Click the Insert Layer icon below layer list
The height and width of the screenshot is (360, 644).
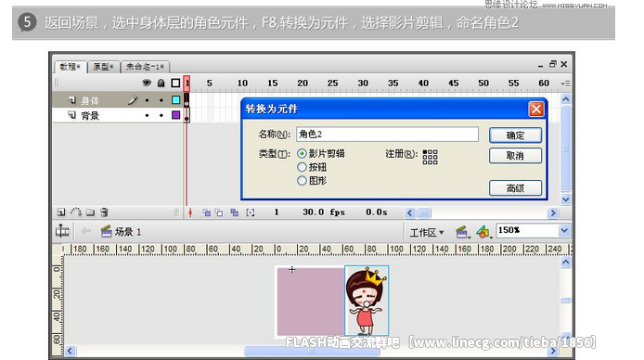coord(61,212)
